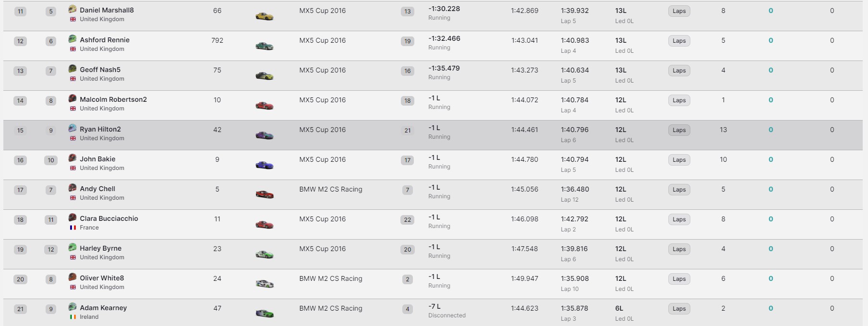Open Harley Byrne's driver name link
The width and height of the screenshot is (868, 326).
(100, 248)
